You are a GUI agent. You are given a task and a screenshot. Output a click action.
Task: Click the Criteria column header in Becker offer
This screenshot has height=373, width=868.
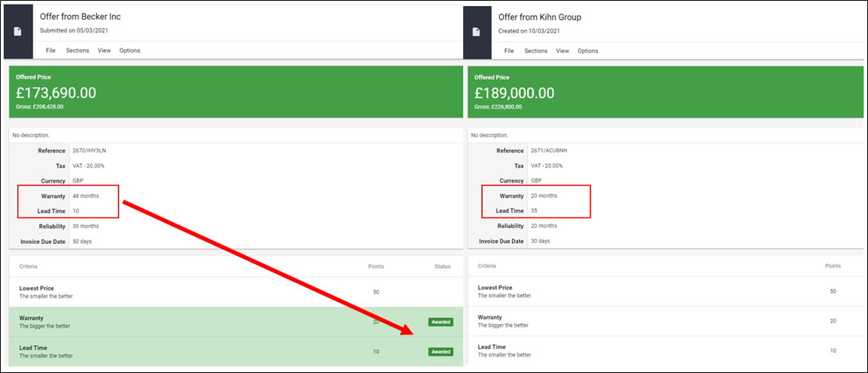28,267
